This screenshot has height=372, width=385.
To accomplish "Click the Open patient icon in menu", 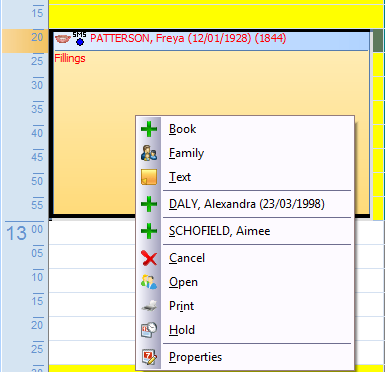I will click(x=149, y=282).
